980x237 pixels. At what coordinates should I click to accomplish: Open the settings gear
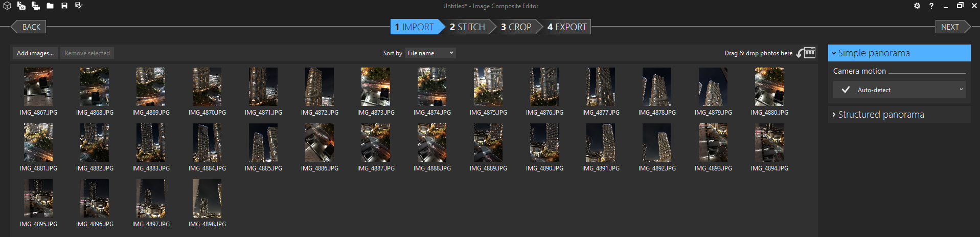tap(917, 6)
